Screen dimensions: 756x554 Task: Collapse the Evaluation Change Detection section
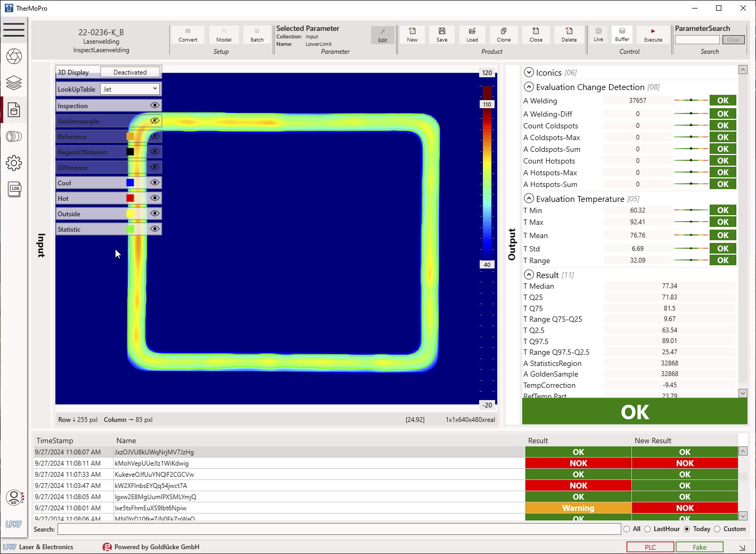[x=529, y=87]
